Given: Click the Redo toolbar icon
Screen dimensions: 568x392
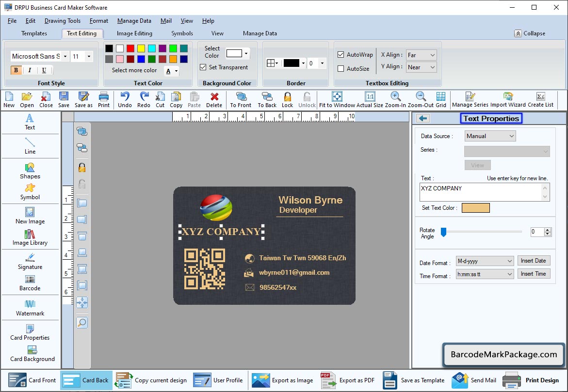Looking at the screenshot, I should 144,99.
